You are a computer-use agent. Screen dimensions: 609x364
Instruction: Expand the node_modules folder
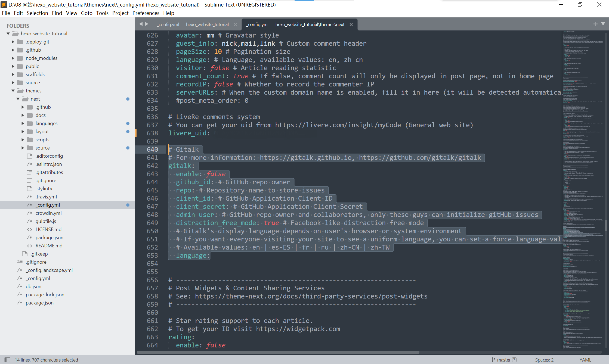point(13,58)
